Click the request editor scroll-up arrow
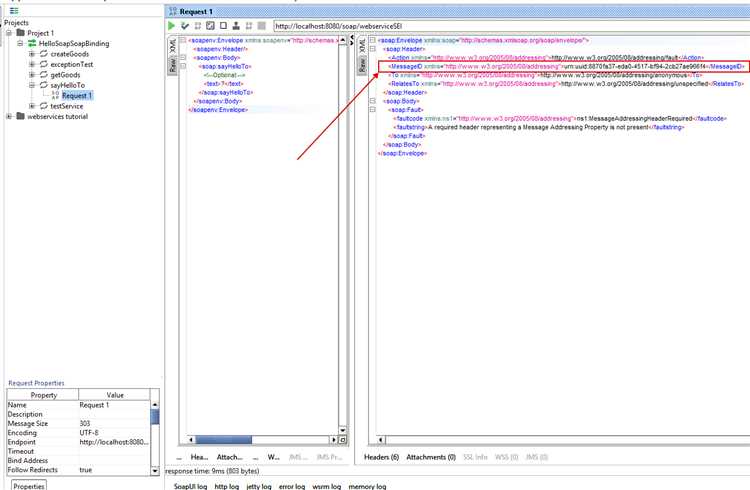This screenshot has width=750, height=490. (x=342, y=40)
